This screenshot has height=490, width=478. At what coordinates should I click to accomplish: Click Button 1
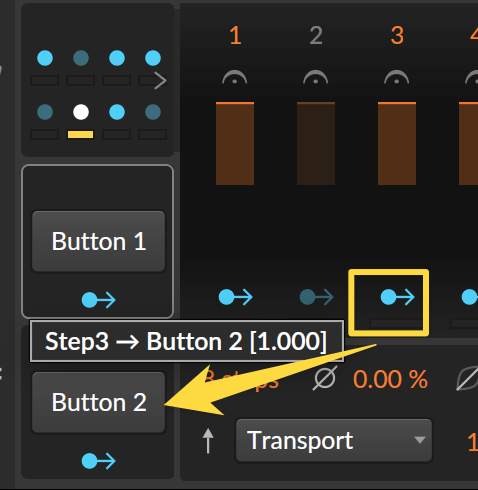pos(99,241)
